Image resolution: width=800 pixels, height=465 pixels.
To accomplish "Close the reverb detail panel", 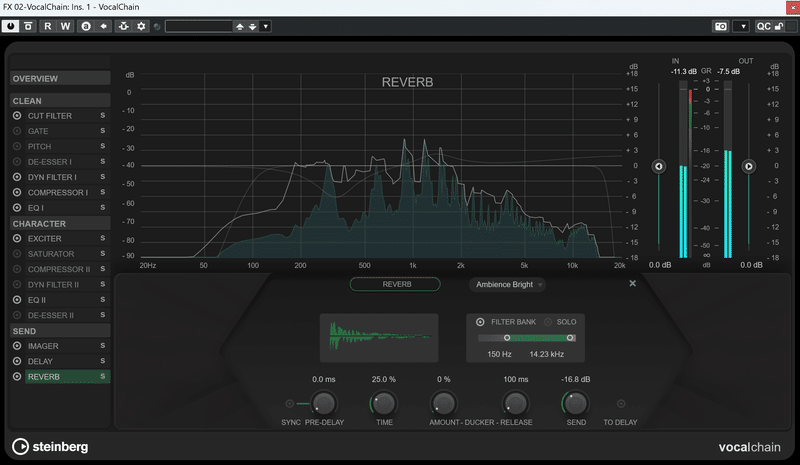I will [633, 283].
